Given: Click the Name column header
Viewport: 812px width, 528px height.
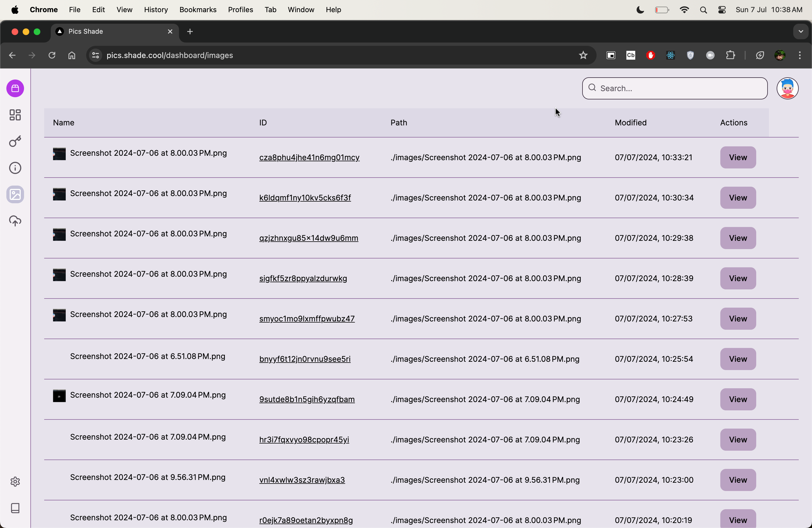Looking at the screenshot, I should 64,123.
